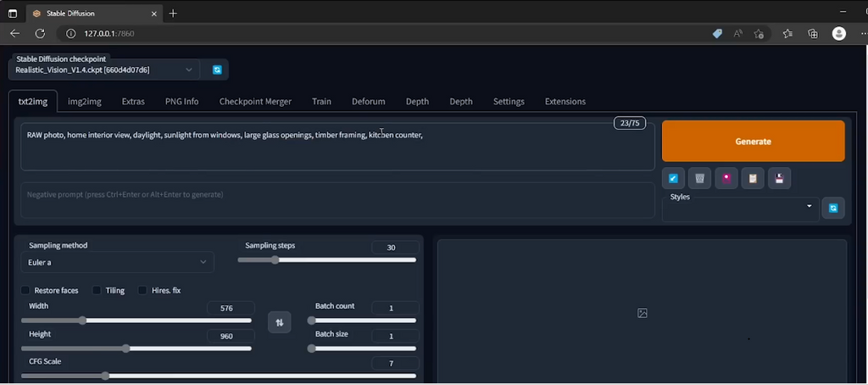Open the Checkpoint Merger tab
Screen dimensions: 868x385
pyautogui.click(x=255, y=102)
